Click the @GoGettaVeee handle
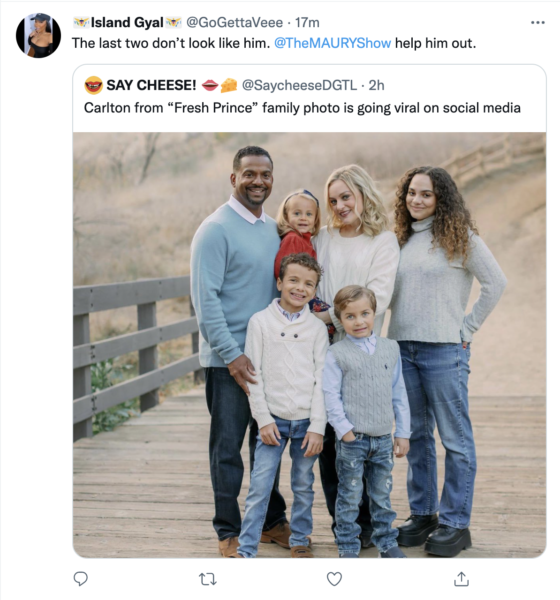 click(x=234, y=23)
